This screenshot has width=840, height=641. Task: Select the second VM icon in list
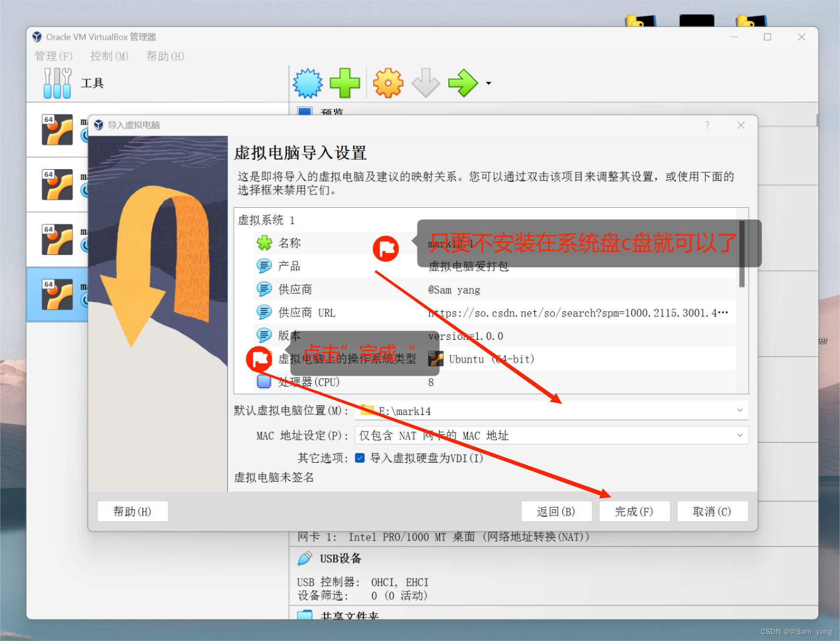[57, 185]
